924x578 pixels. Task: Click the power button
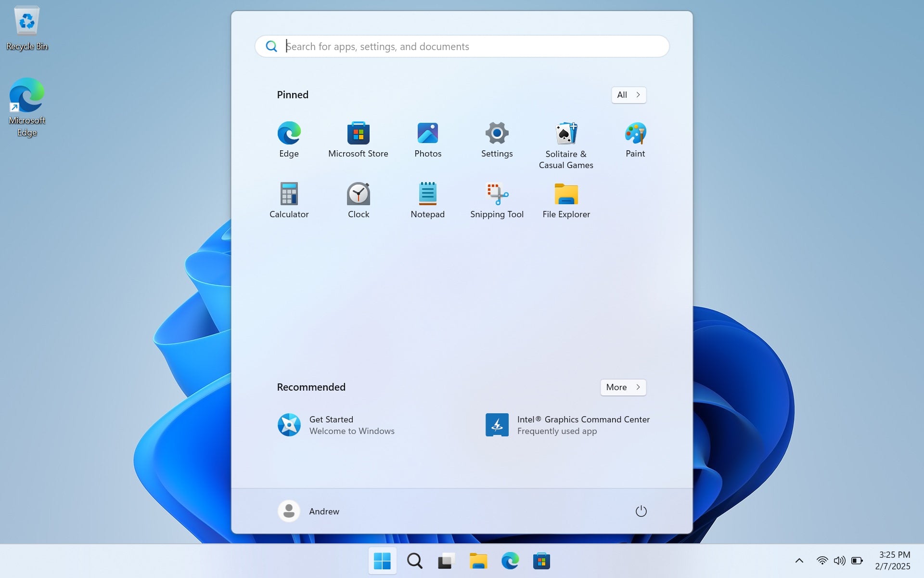(x=641, y=511)
